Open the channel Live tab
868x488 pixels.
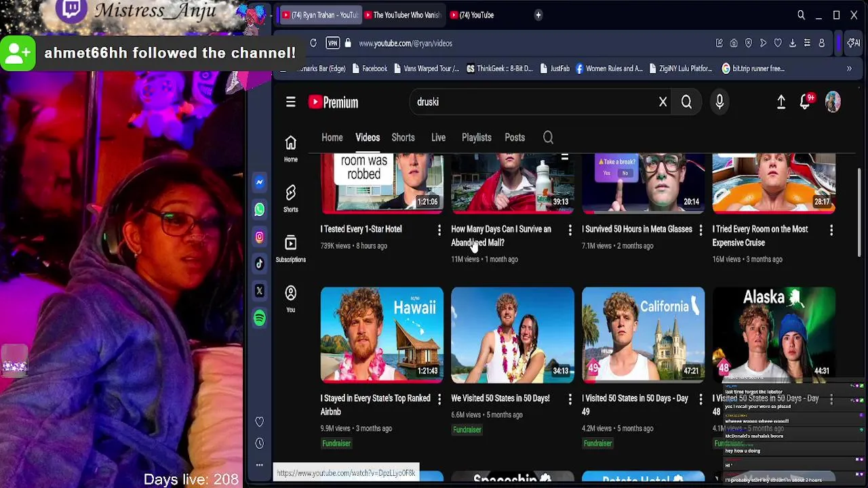tap(438, 138)
